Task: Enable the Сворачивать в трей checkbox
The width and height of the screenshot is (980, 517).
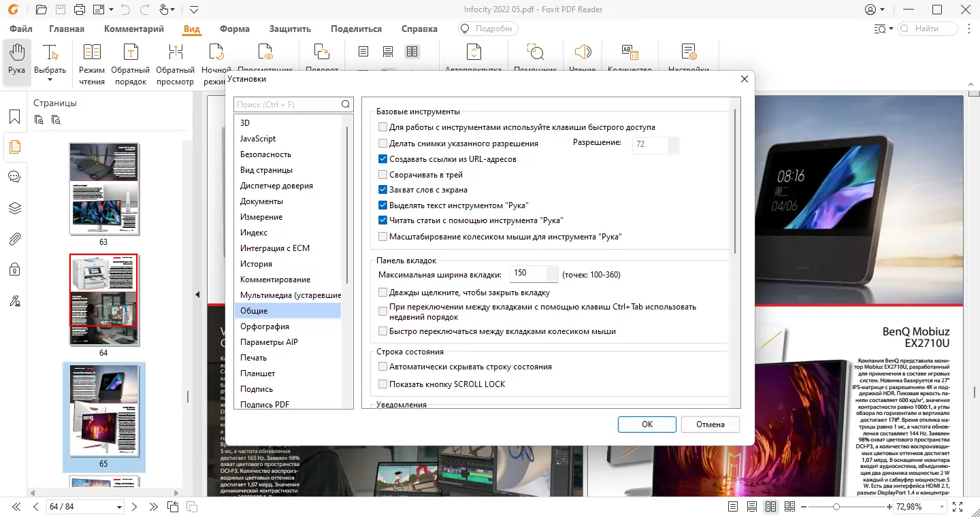Action: pyautogui.click(x=382, y=174)
